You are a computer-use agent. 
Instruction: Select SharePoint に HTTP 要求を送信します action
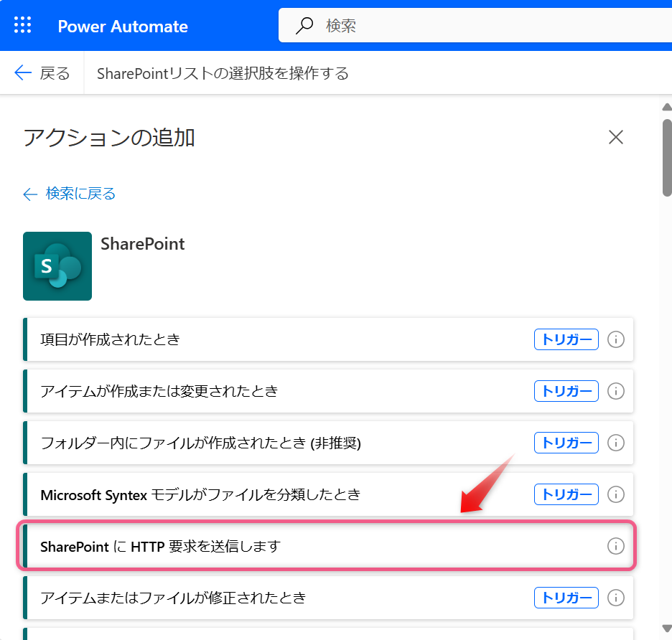click(x=328, y=546)
